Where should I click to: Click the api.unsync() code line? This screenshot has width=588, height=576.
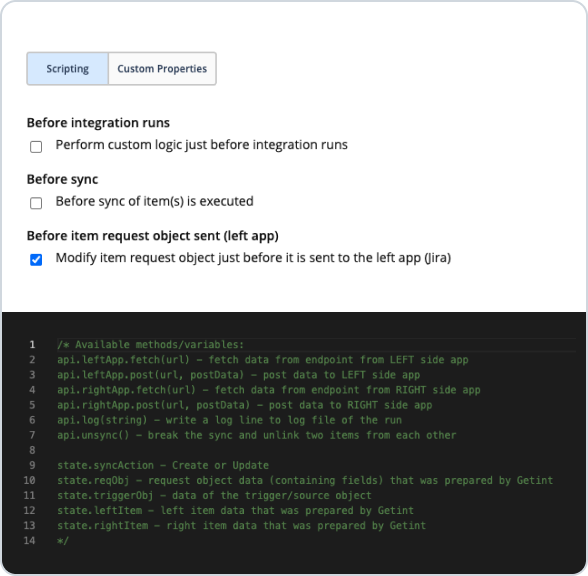coord(256,435)
